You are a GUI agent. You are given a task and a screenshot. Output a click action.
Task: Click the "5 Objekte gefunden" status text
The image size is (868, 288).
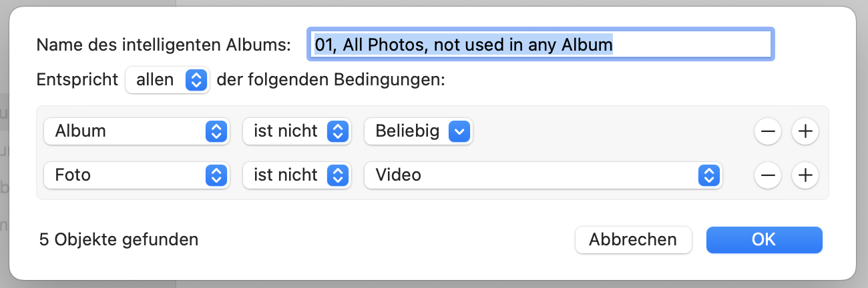coord(119,239)
